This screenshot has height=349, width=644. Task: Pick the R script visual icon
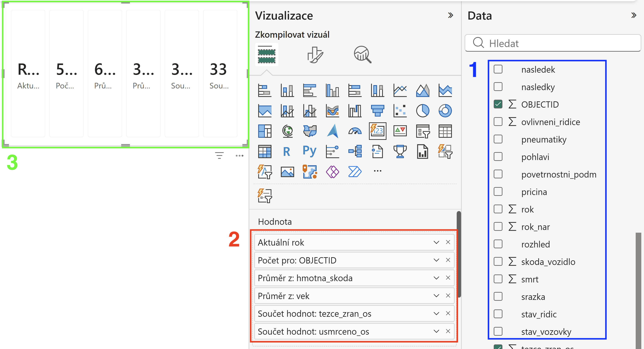(287, 152)
